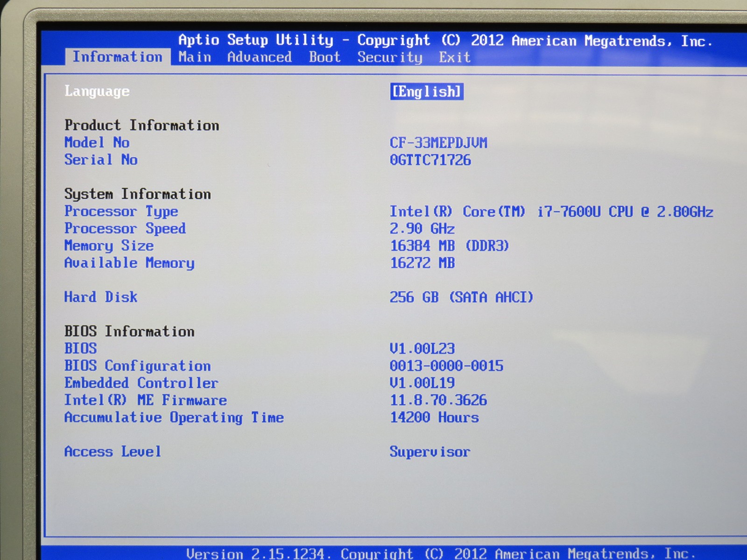Click the 16272 MB value
747x560 pixels.
(423, 263)
